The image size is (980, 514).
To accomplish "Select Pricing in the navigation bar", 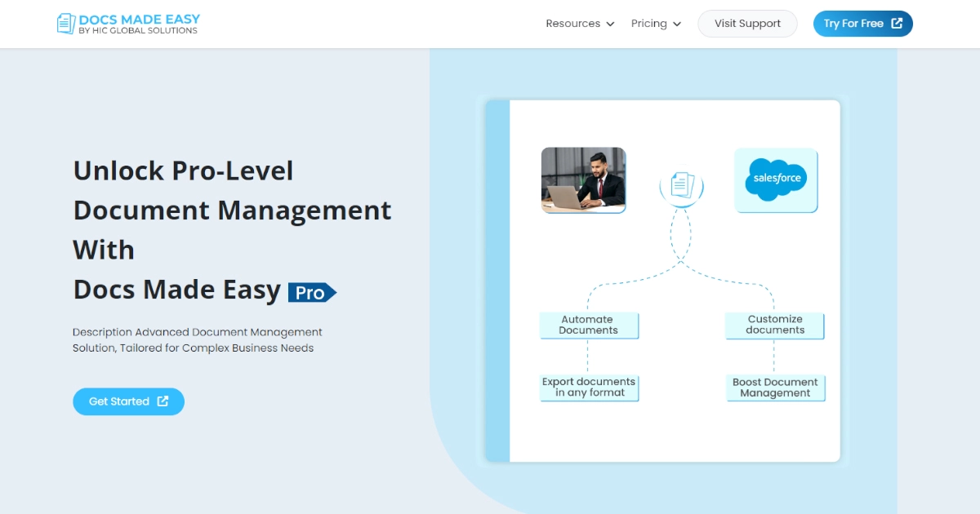I will [x=649, y=24].
